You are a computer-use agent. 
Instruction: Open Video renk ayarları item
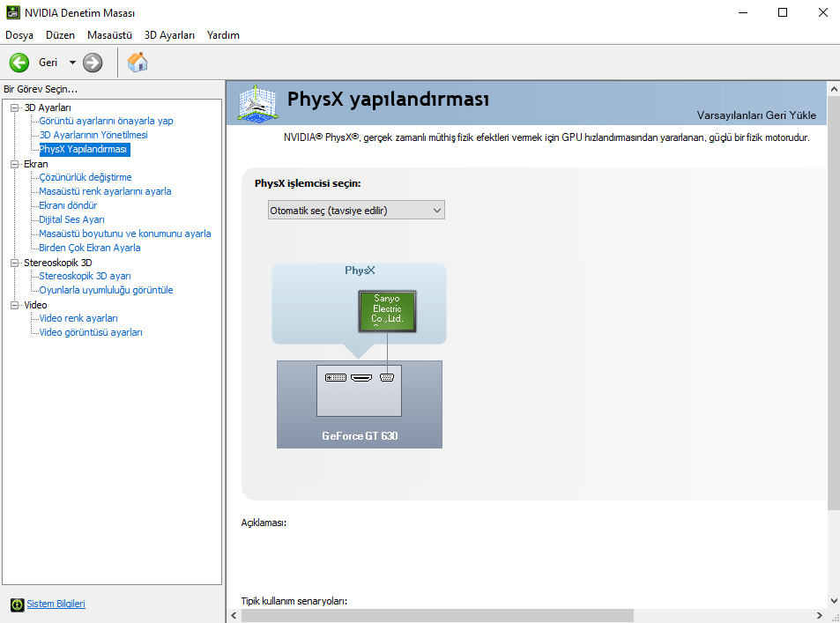point(78,318)
